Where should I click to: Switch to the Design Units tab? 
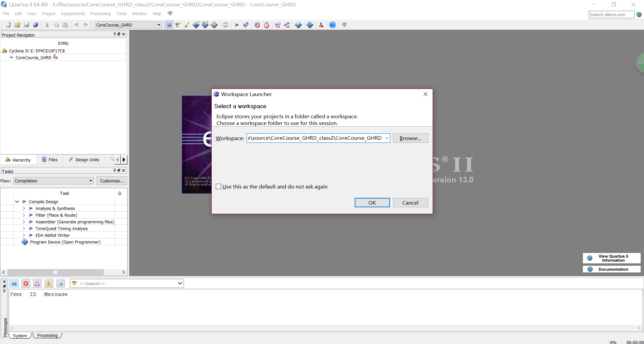[x=84, y=160]
